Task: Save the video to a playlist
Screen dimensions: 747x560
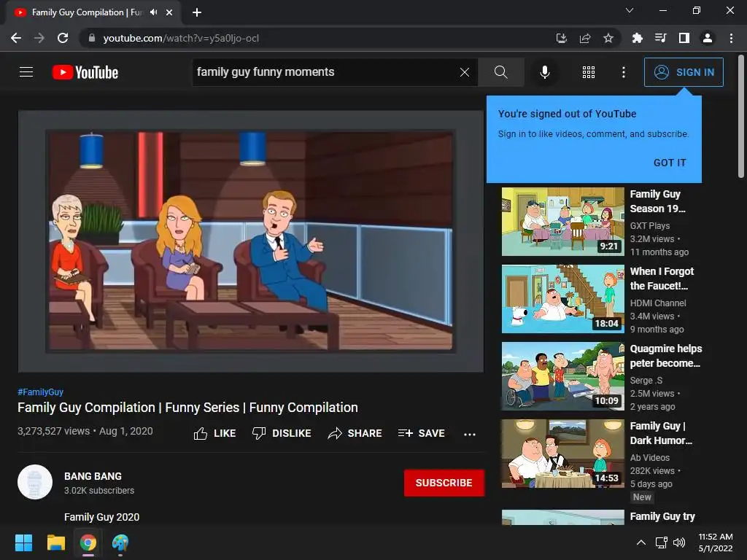Action: pos(422,433)
